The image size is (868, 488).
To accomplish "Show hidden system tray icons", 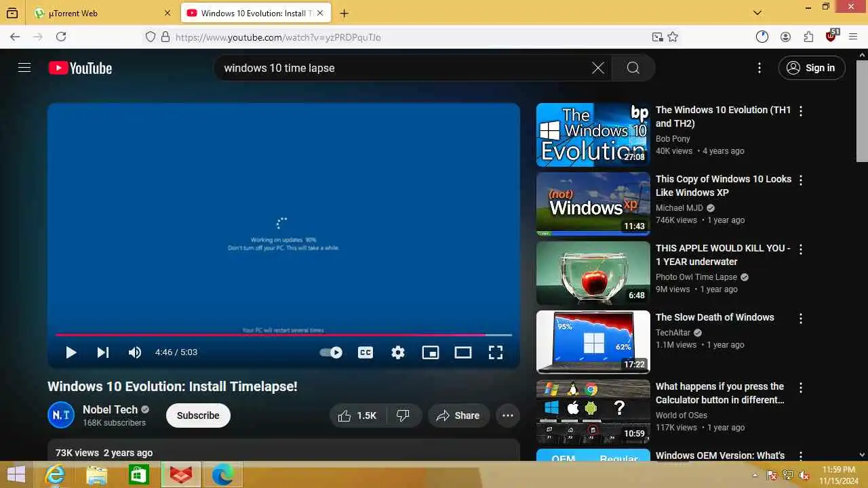I will pos(755,475).
